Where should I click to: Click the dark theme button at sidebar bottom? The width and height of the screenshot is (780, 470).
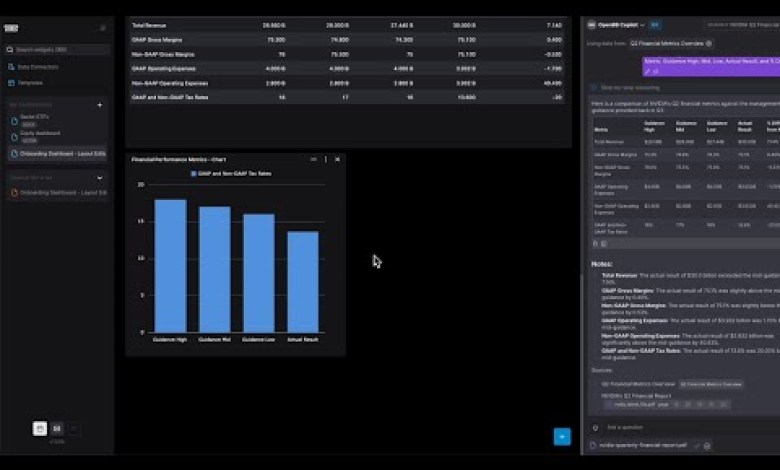73,428
